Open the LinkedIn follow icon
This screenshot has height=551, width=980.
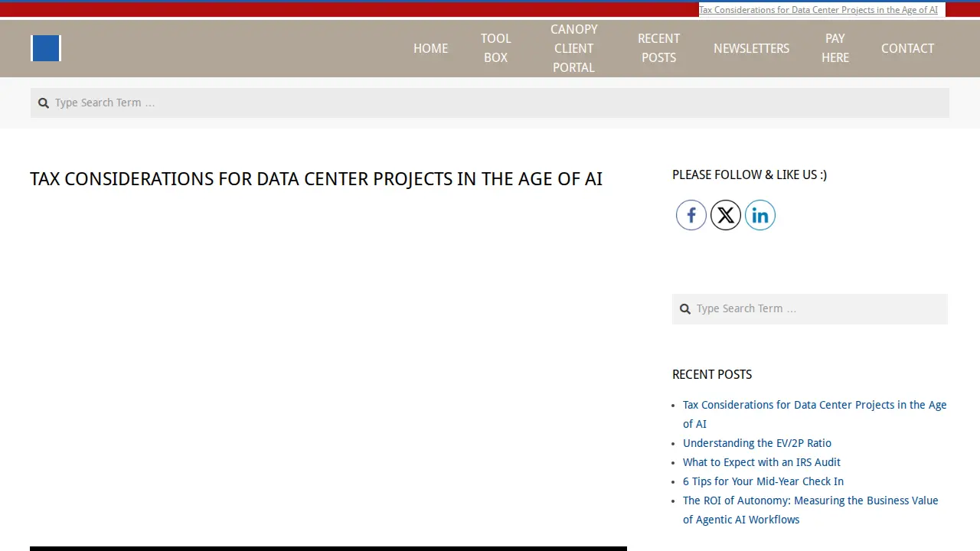click(x=760, y=215)
